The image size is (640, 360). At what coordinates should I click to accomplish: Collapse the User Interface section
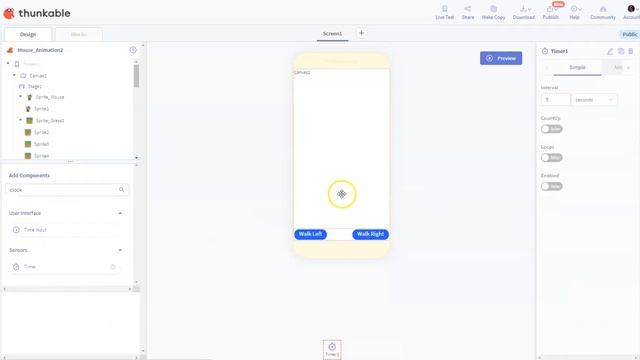120,213
